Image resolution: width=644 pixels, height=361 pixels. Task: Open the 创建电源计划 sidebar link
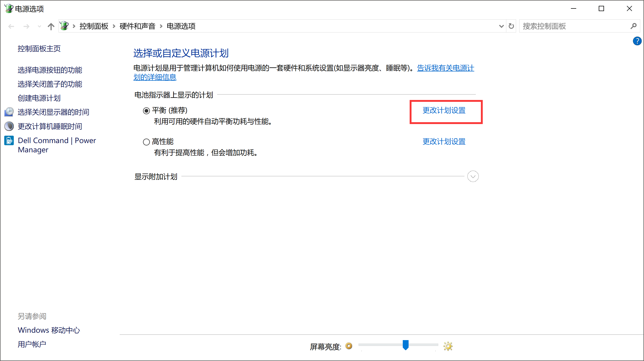click(x=39, y=98)
